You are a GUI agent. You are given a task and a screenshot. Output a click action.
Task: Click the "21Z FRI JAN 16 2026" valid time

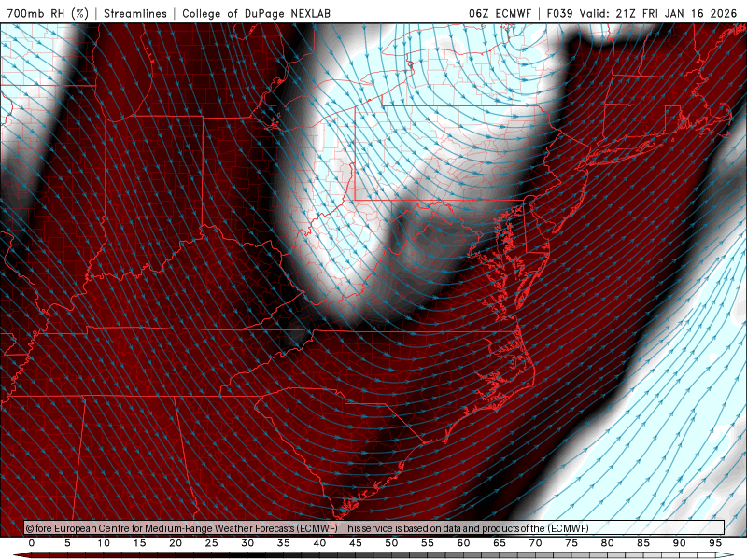pyautogui.click(x=676, y=13)
